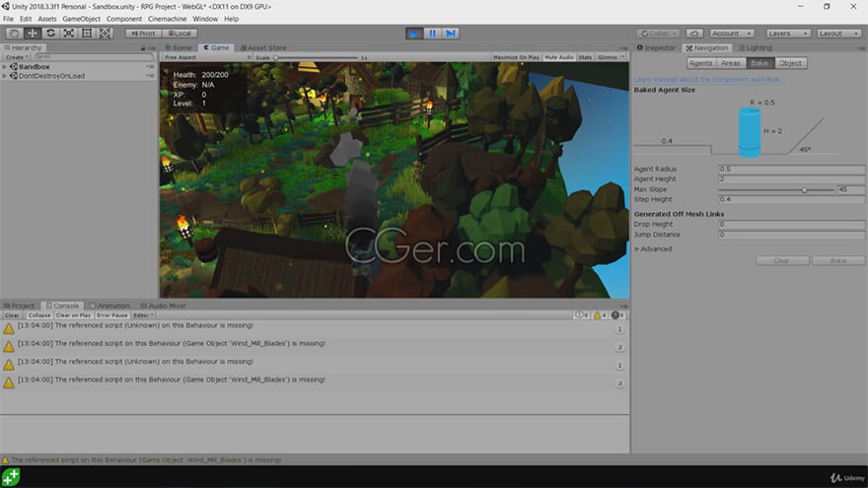Stop play mode with the Play button
The image size is (868, 488).
413,34
